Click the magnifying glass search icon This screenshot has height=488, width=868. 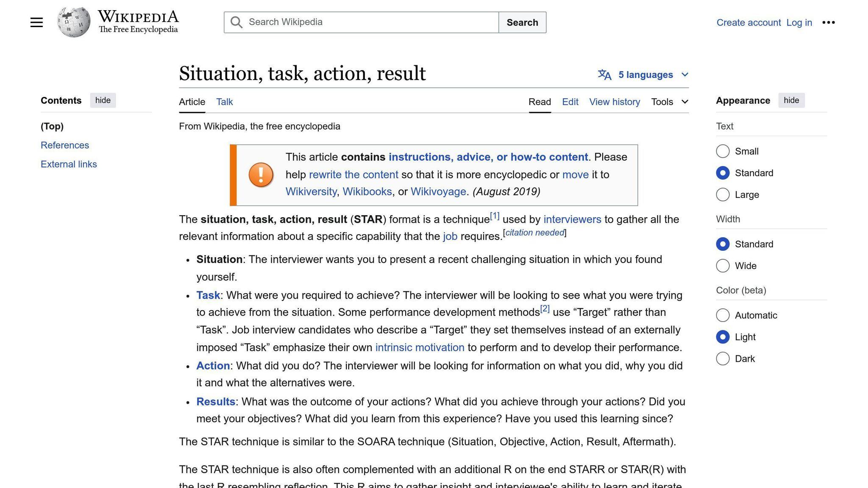coord(236,22)
